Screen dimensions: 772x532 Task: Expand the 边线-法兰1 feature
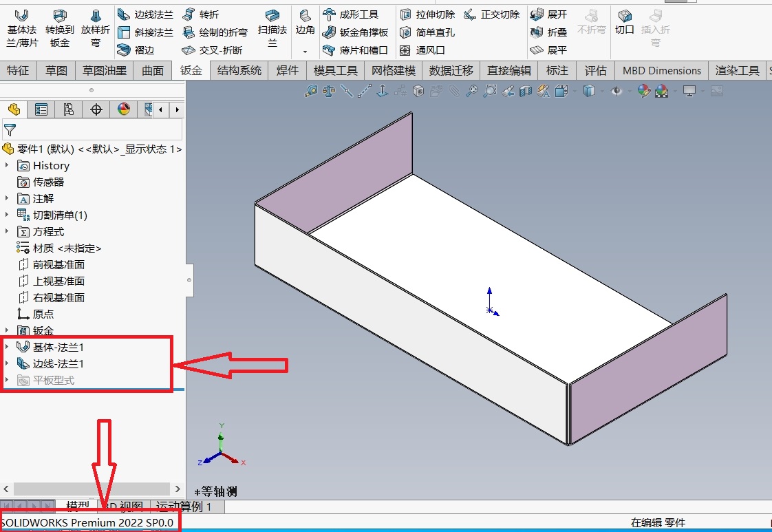click(6, 363)
